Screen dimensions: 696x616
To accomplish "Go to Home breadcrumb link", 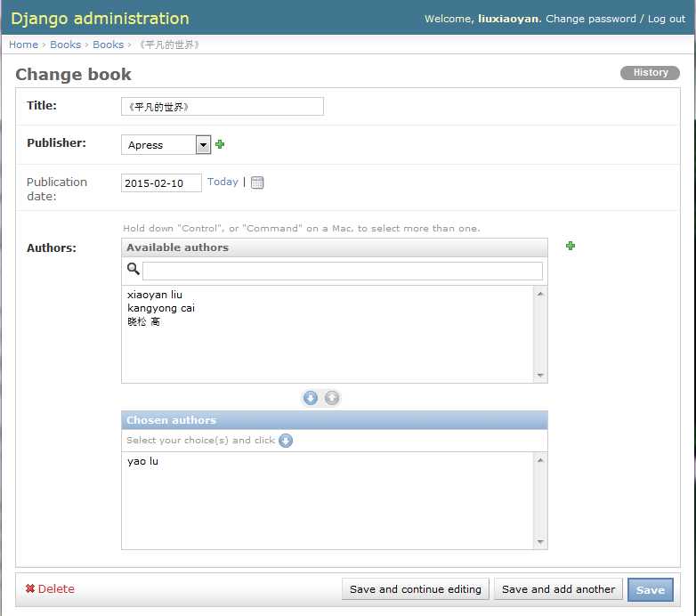I will (x=23, y=45).
